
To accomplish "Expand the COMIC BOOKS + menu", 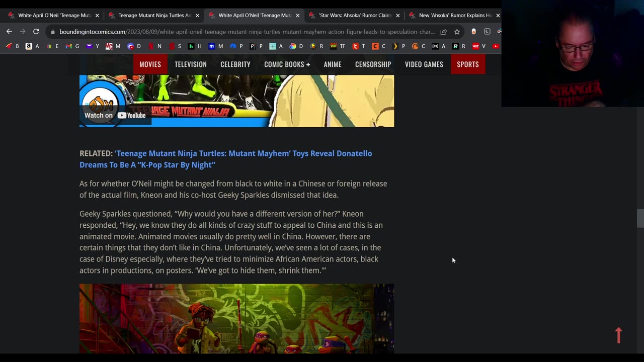I will click(287, 64).
